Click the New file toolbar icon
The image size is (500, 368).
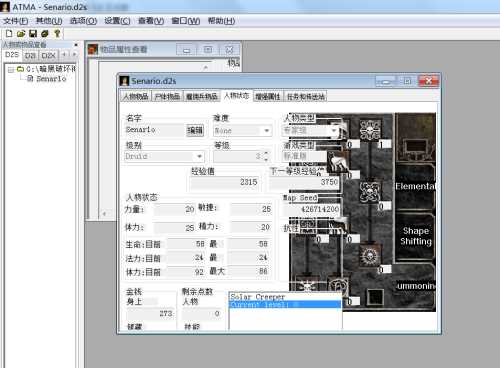(x=9, y=33)
